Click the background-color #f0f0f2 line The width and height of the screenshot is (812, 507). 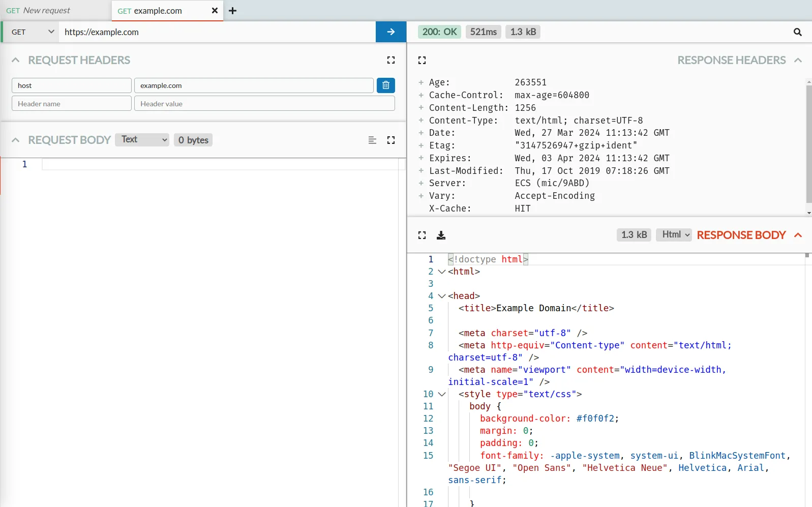tap(549, 419)
